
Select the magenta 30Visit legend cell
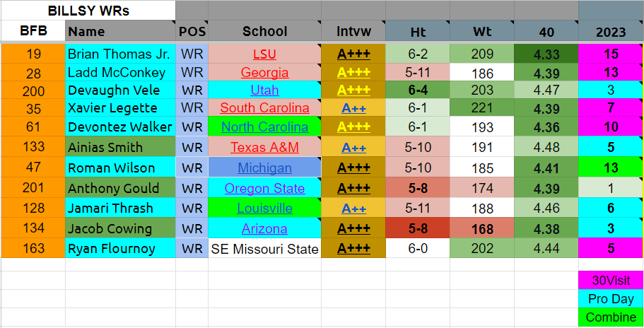[611, 281]
